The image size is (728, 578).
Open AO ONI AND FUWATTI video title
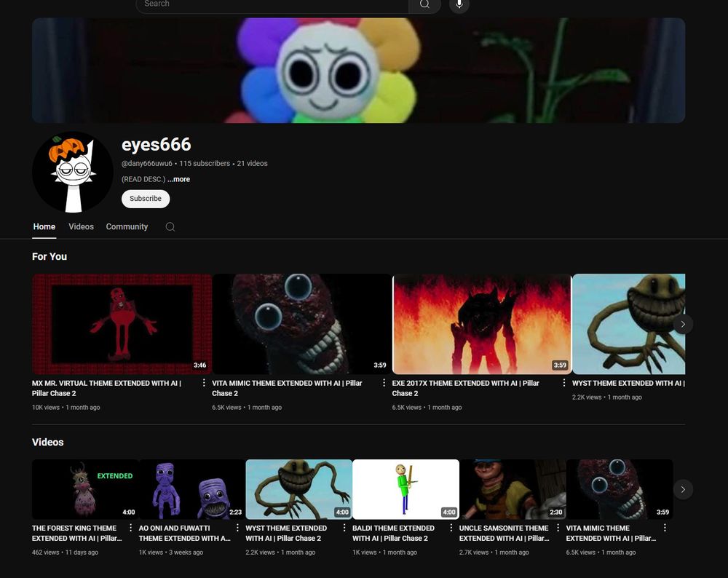pos(185,533)
